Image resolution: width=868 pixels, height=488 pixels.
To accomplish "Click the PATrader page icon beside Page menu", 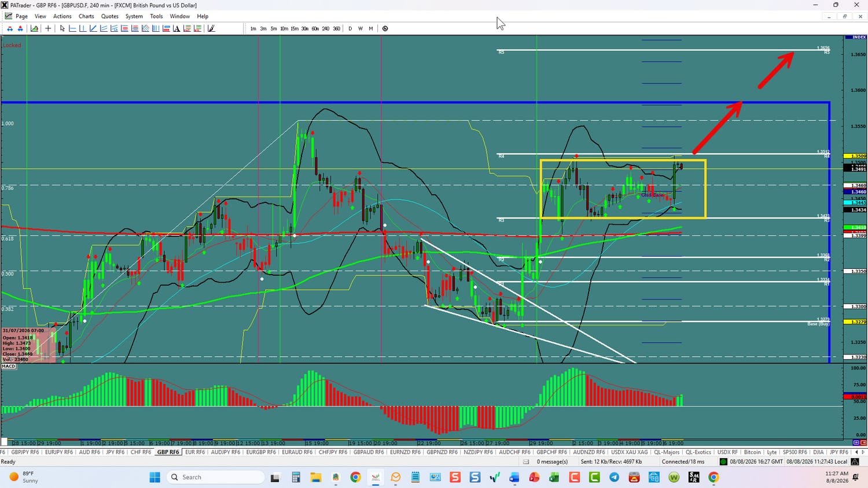I will 9,16.
